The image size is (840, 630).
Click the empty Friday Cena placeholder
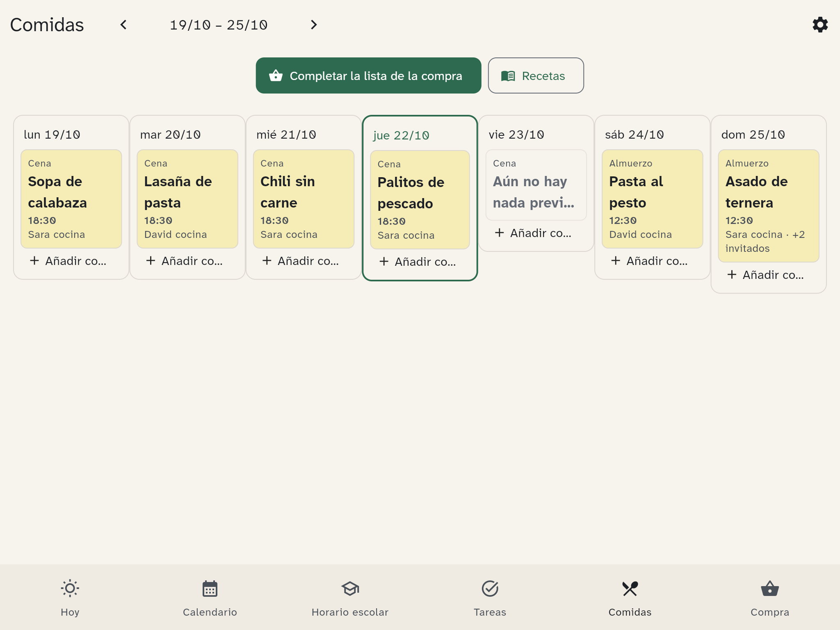click(536, 185)
